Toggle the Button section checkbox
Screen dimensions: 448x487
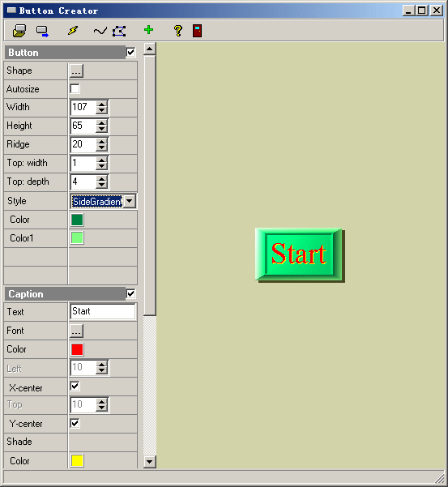click(x=131, y=52)
